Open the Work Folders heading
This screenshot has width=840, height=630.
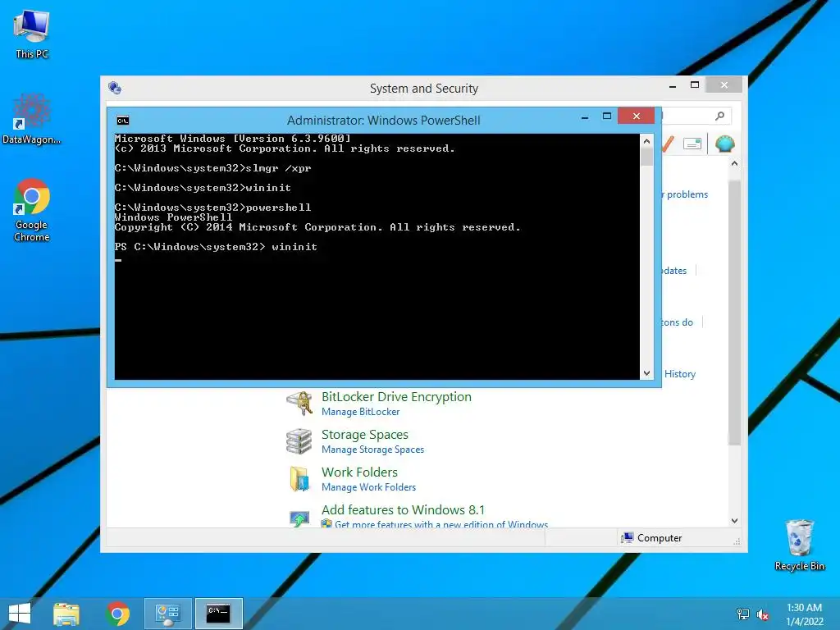tap(359, 472)
